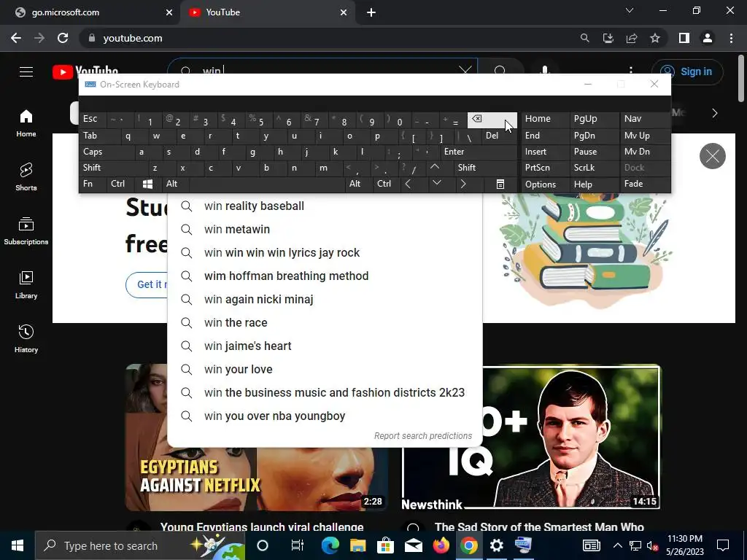This screenshot has width=747, height=560.
Task: Hit the Esc key on On-Screen Keyboard
Action: pyautogui.click(x=93, y=119)
